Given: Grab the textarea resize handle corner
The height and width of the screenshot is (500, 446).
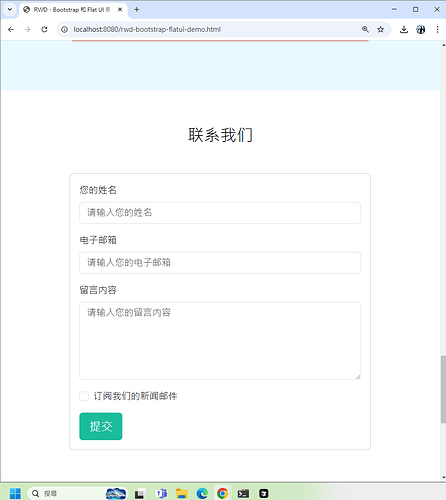Looking at the screenshot, I should pos(358,377).
